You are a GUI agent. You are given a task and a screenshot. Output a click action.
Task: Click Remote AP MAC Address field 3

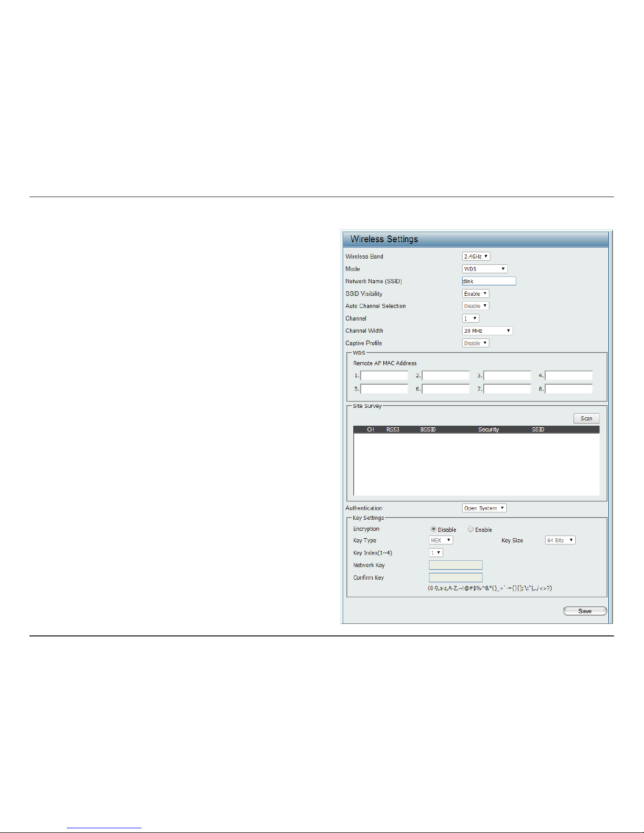point(507,376)
